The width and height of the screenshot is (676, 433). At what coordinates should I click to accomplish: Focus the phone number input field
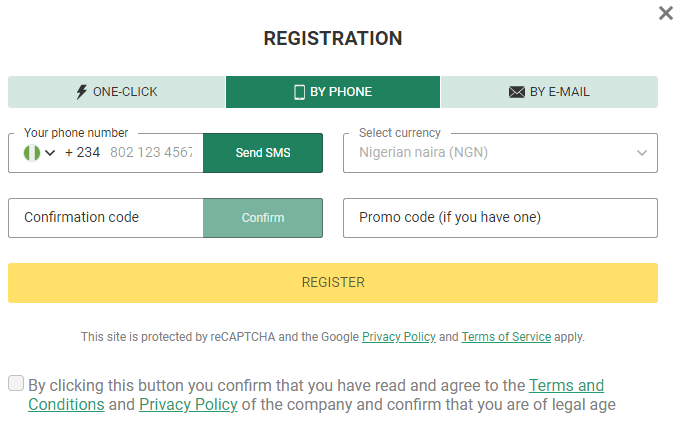click(x=151, y=153)
